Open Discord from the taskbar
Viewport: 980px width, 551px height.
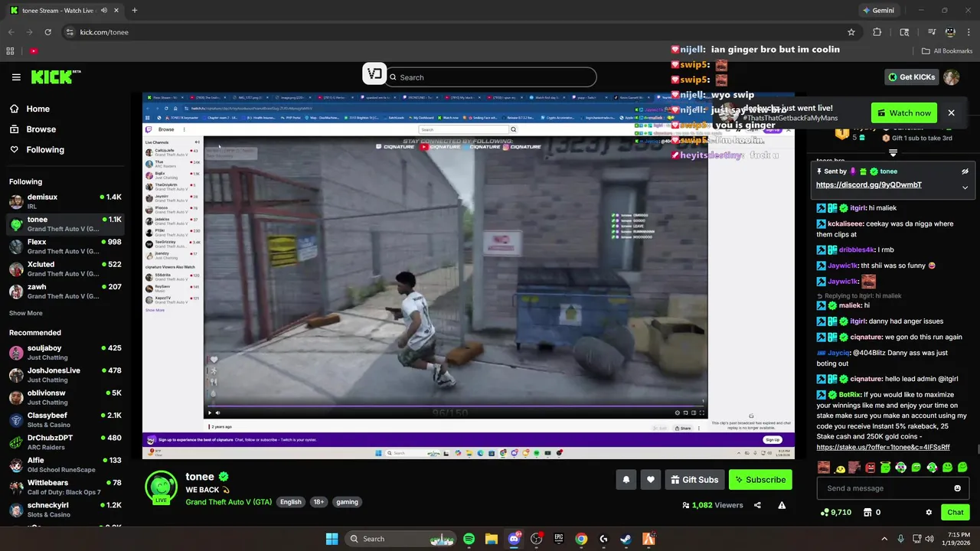point(514,539)
